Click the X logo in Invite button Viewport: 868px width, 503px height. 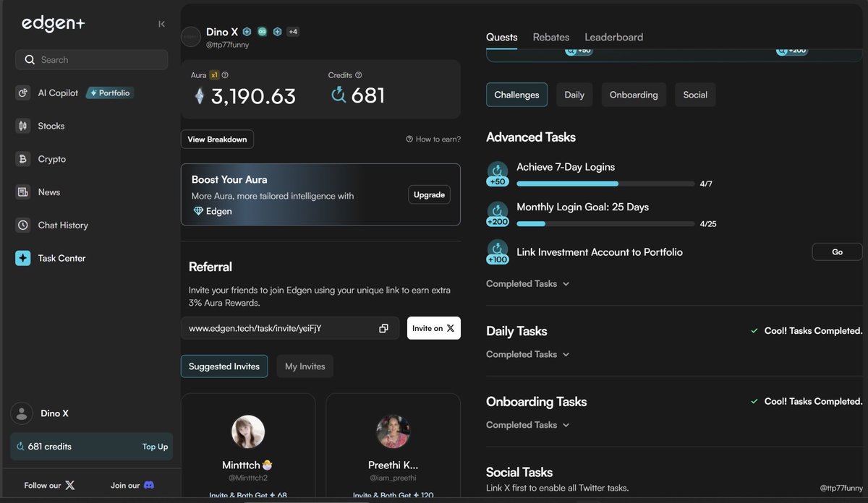click(451, 328)
